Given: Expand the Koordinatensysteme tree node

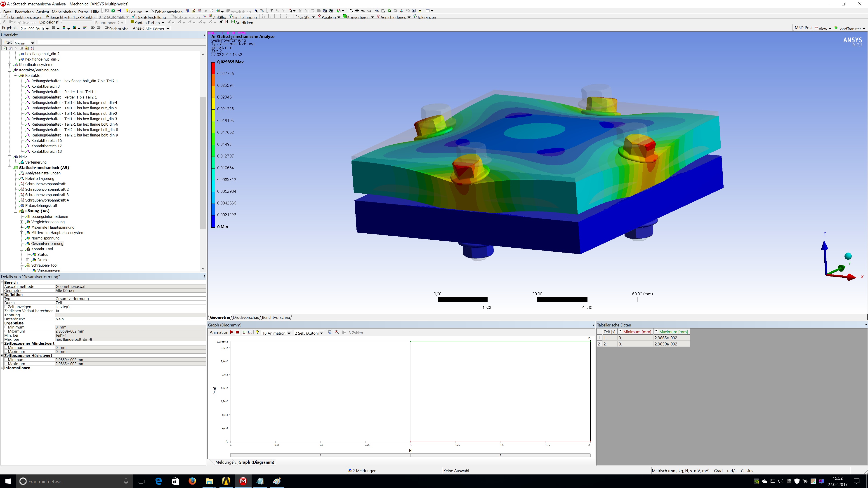Looking at the screenshot, I should 9,65.
